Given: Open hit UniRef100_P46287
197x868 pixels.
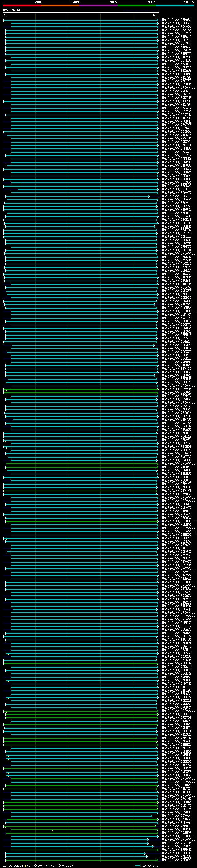Looking at the screenshot, I should [176, 118].
